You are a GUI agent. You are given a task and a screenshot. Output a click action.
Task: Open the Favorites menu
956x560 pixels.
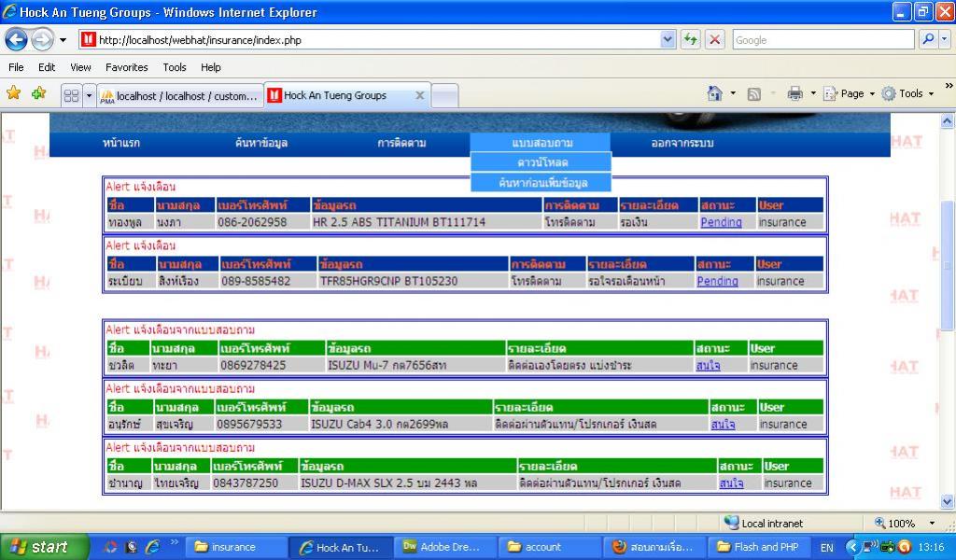[x=127, y=67]
